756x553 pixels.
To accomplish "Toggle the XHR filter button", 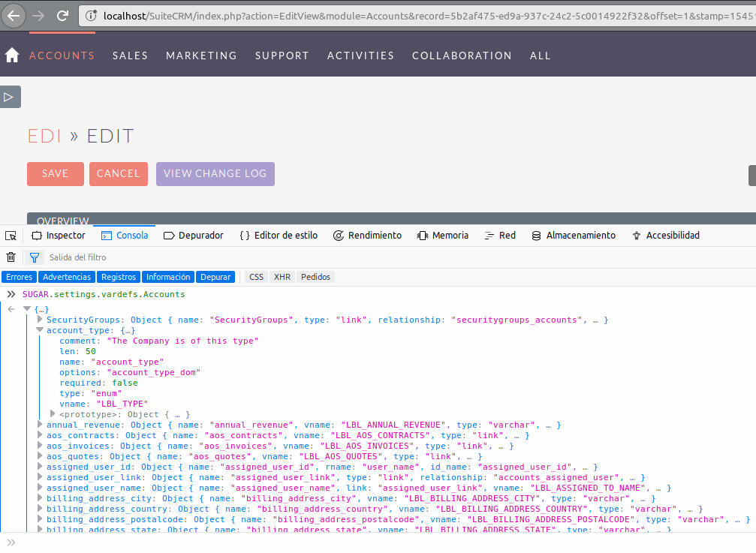I will 282,277.
